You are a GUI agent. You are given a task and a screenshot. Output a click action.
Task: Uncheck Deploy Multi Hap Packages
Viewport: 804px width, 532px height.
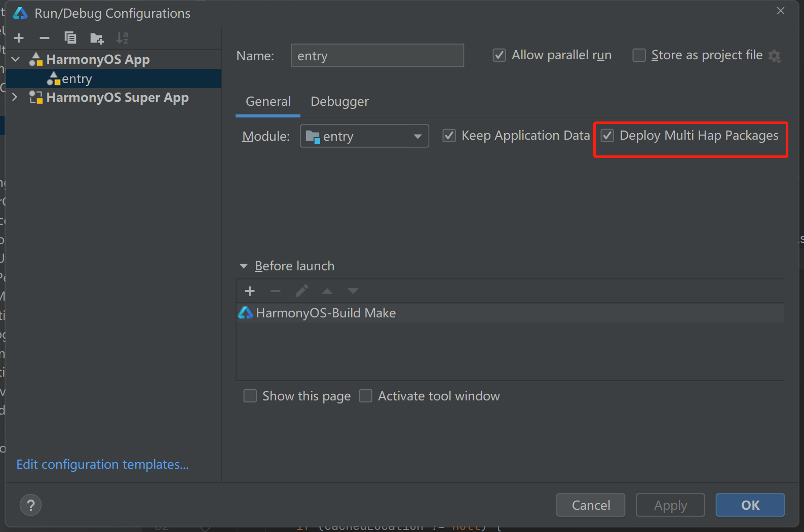[607, 136]
